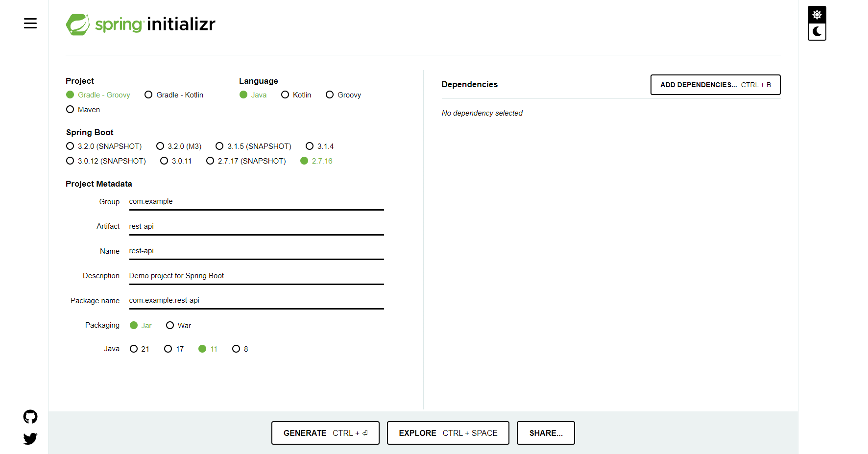Select Gradle - Groovy project type

point(98,95)
